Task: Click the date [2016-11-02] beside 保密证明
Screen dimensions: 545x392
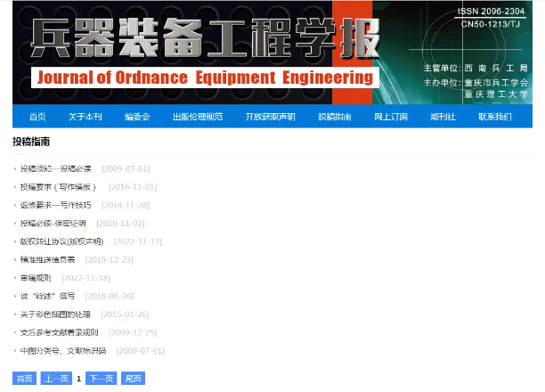Action: pyautogui.click(x=120, y=224)
